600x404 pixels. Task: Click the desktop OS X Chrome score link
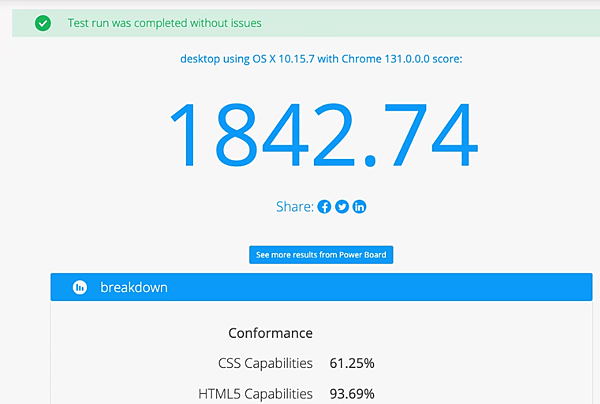[x=321, y=59]
